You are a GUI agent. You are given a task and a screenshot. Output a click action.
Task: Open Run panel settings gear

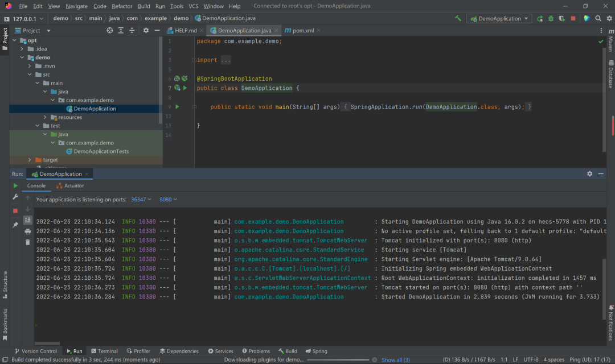(x=589, y=173)
